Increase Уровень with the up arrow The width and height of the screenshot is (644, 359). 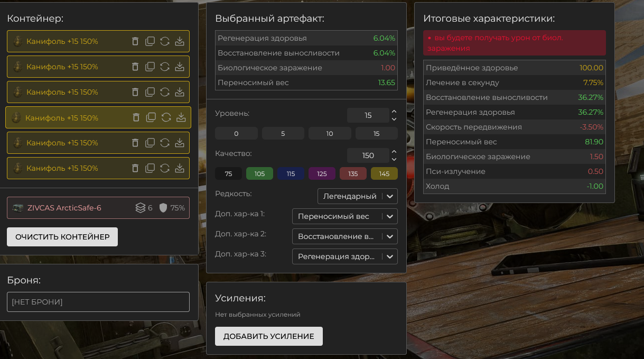[x=394, y=112]
